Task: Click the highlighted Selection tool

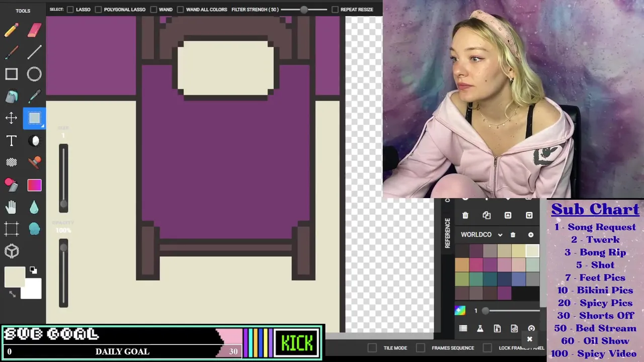Action: coord(34,118)
